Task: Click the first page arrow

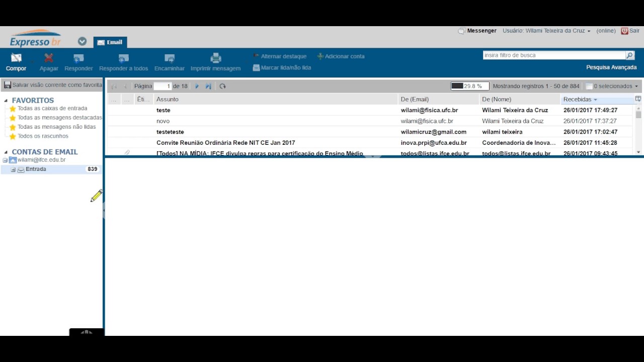Action: pyautogui.click(x=114, y=86)
